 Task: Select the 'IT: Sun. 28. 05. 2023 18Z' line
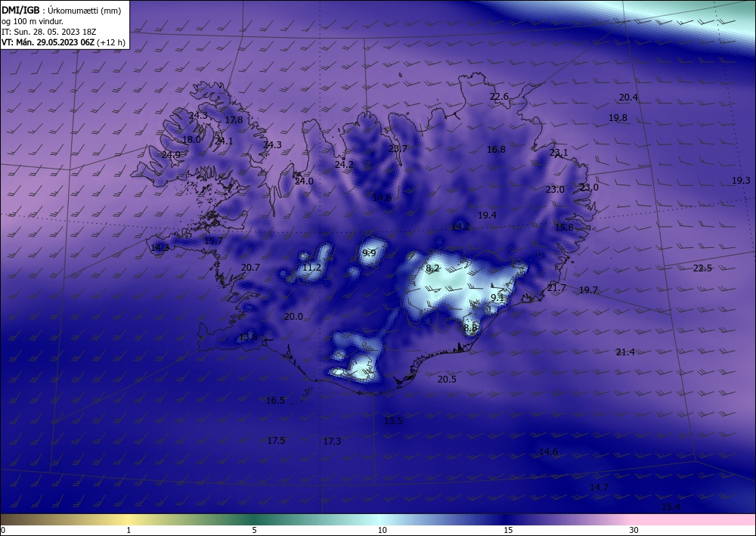(48, 32)
